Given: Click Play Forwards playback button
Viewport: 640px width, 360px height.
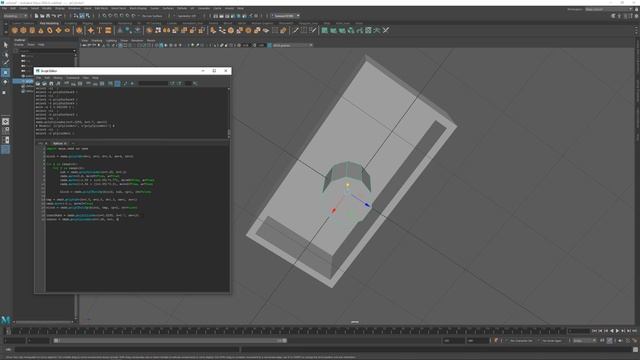Looking at the screenshot, I should pyautogui.click(x=617, y=331).
